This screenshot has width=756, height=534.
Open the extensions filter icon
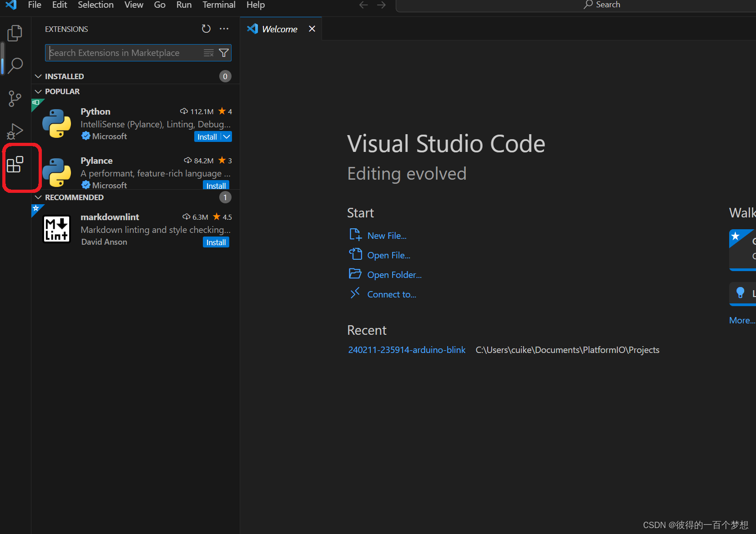223,52
